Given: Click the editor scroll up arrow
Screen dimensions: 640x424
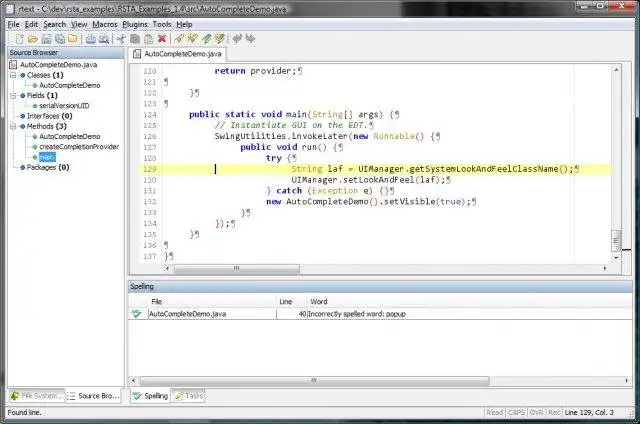Looking at the screenshot, I should coord(616,70).
